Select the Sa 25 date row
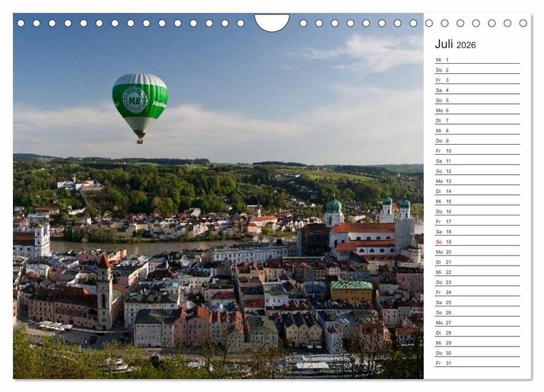 pos(477,302)
